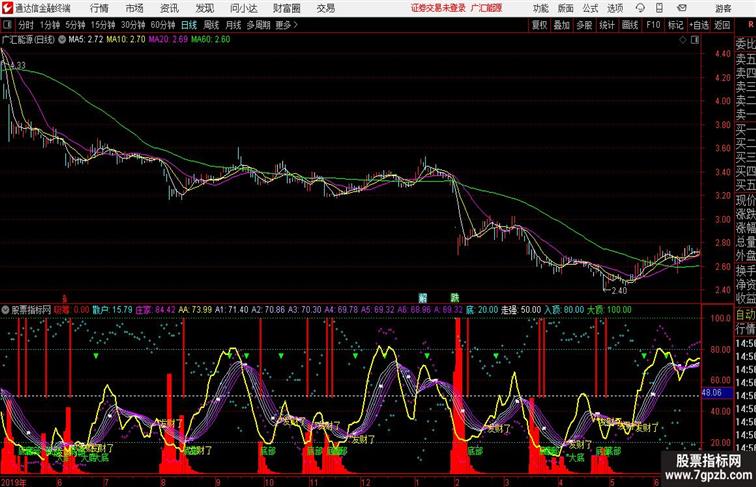Viewport: 756px width, 487px height.
Task: Click the 广汇能源 name in title bar
Action: (x=486, y=8)
